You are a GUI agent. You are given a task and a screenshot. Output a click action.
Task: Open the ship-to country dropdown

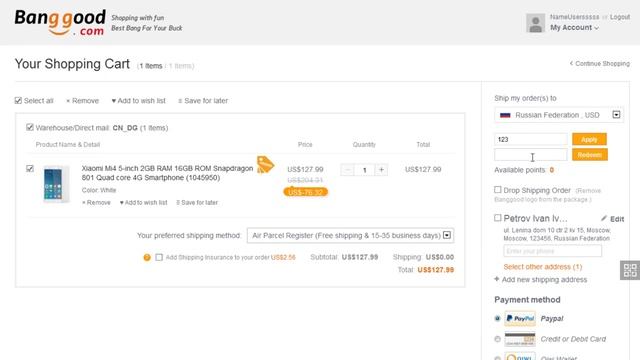pyautogui.click(x=559, y=115)
